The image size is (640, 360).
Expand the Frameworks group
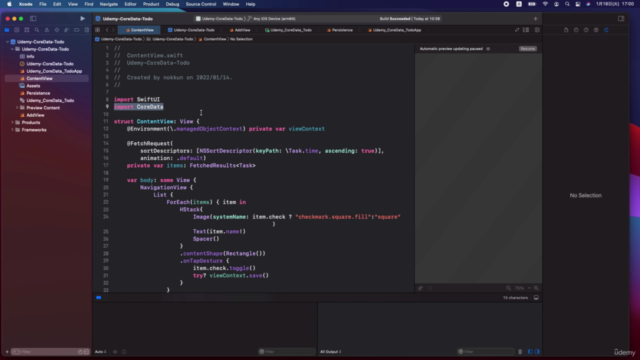pos(12,130)
